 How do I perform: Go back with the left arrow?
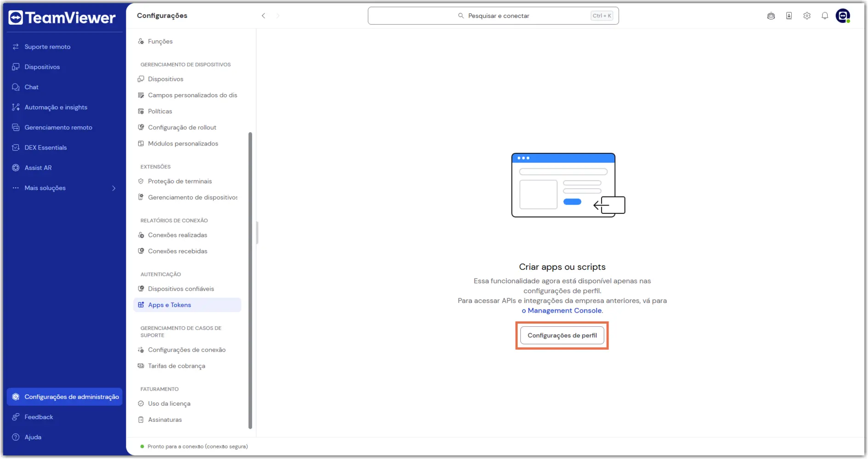click(x=264, y=16)
